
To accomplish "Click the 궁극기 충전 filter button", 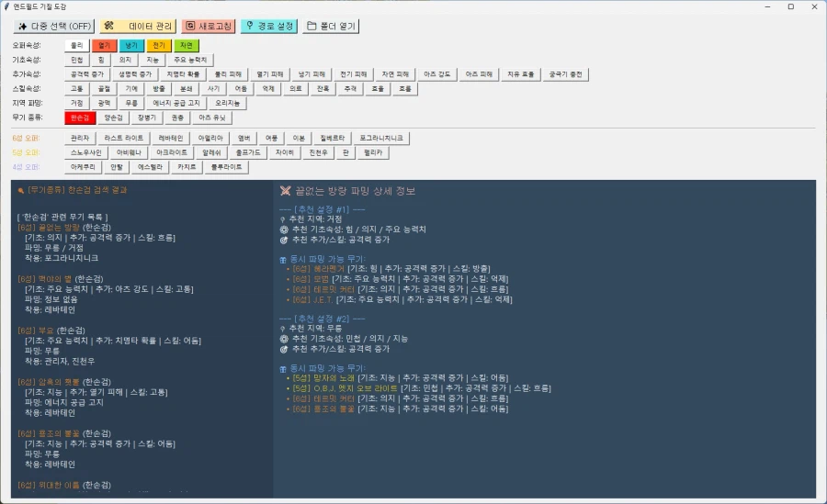I will [x=566, y=74].
